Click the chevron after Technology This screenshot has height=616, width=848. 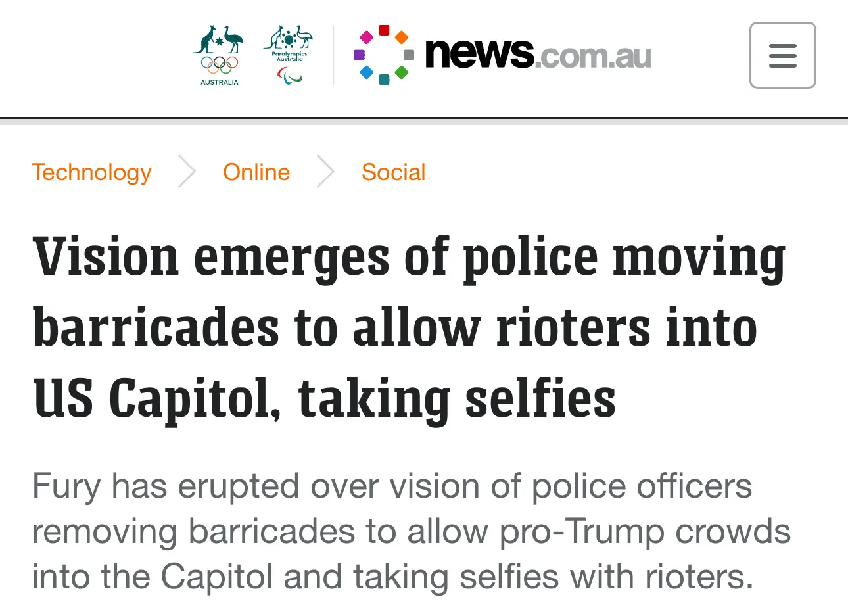pos(187,172)
